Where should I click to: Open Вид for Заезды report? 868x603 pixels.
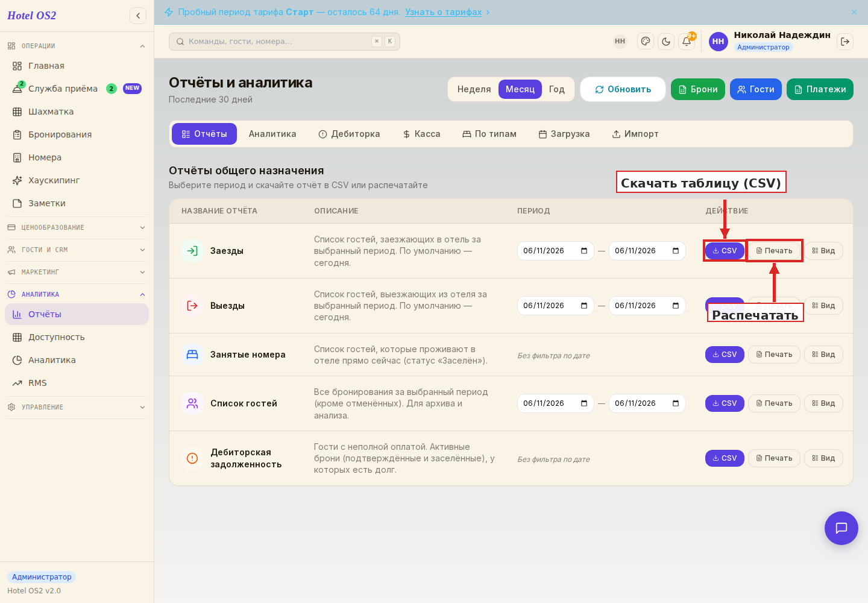823,251
